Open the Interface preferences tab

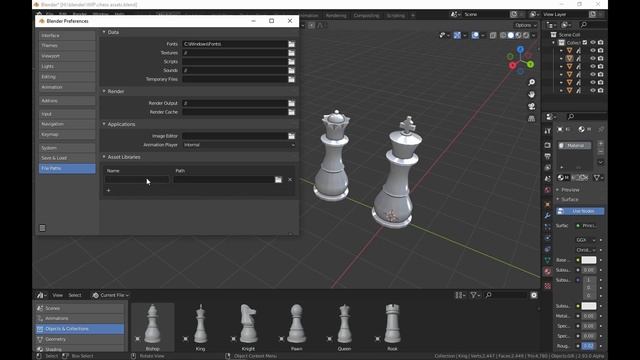[x=67, y=36]
